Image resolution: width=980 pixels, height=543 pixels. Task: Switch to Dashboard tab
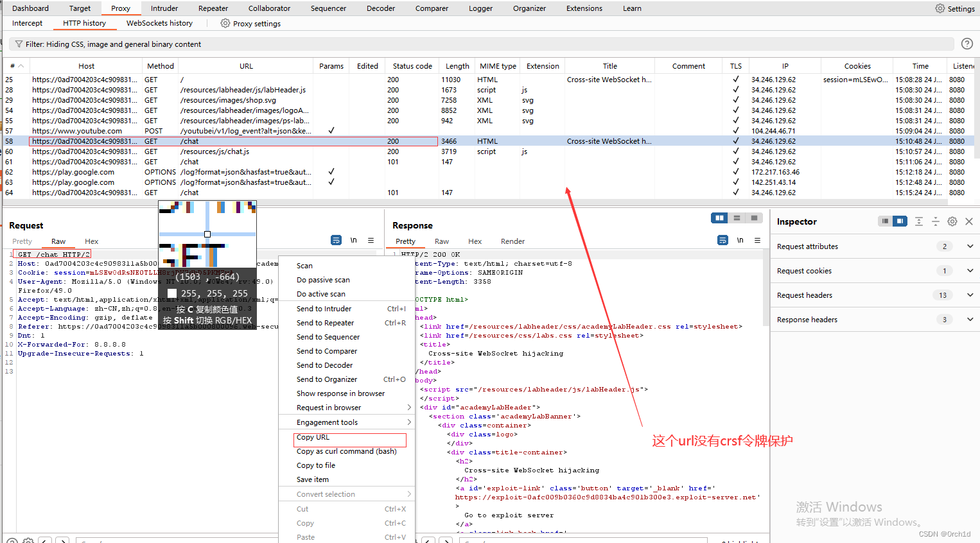(30, 8)
